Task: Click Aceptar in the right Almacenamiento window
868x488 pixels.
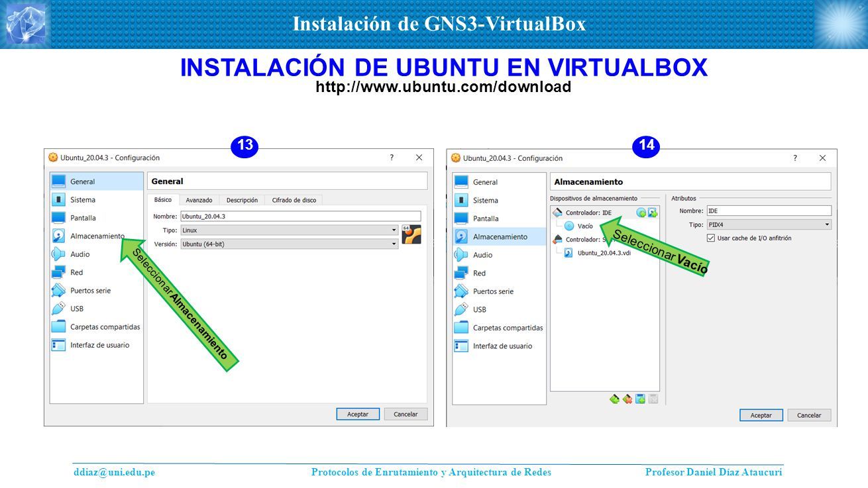Action: pos(761,415)
